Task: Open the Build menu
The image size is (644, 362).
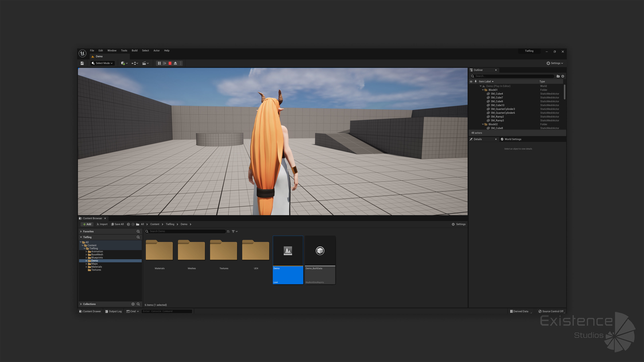Action: pos(135,50)
